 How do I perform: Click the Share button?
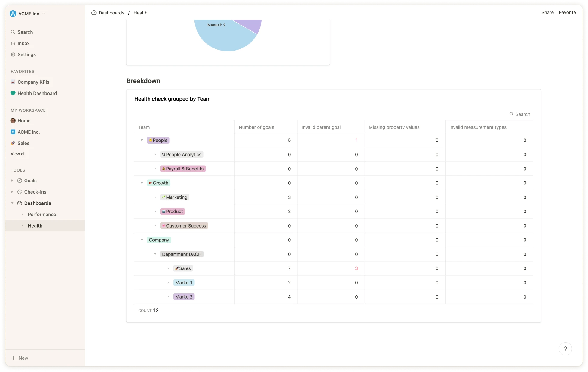point(547,12)
